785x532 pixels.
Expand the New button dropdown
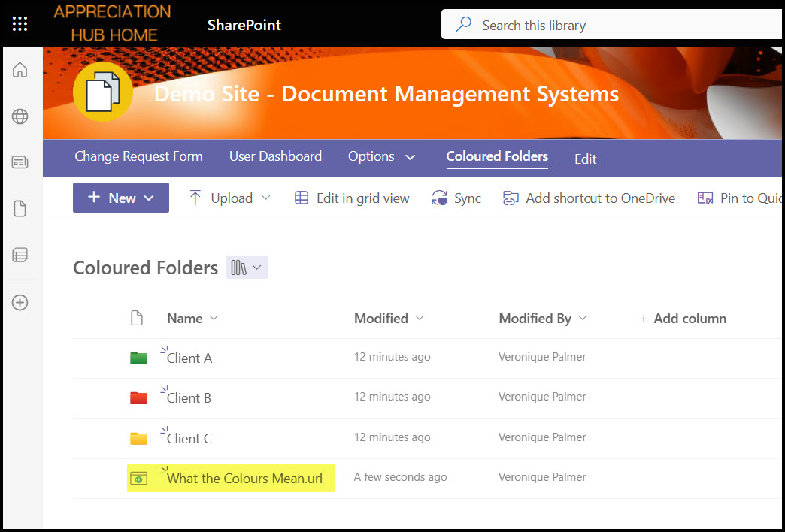tap(121, 198)
